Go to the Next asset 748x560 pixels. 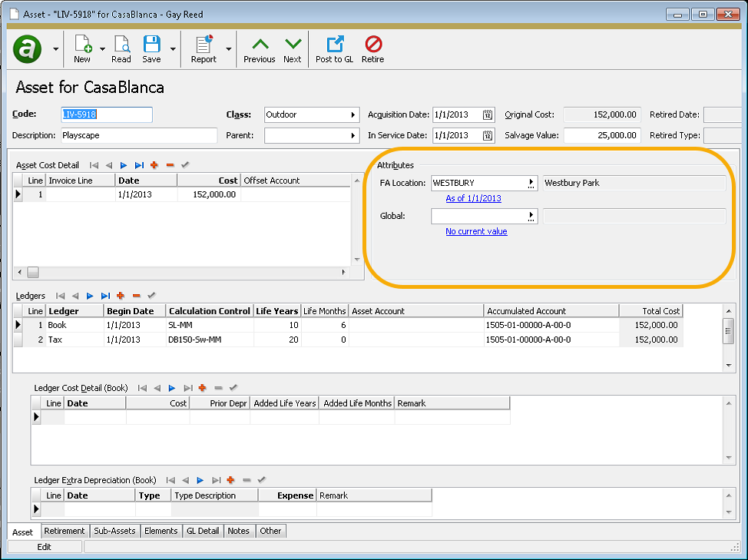(x=293, y=46)
